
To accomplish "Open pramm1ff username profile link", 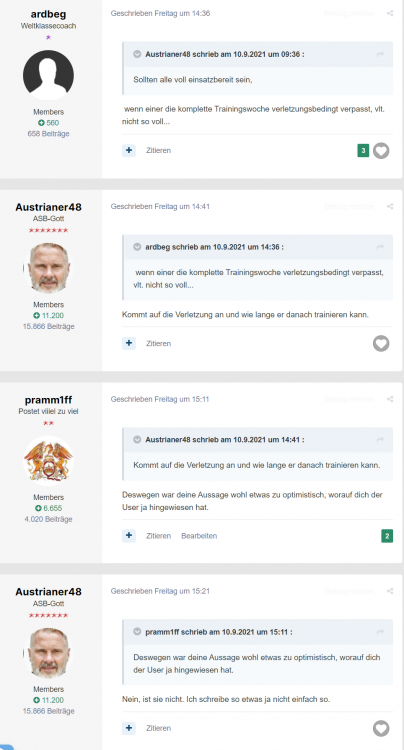I will click(48, 400).
